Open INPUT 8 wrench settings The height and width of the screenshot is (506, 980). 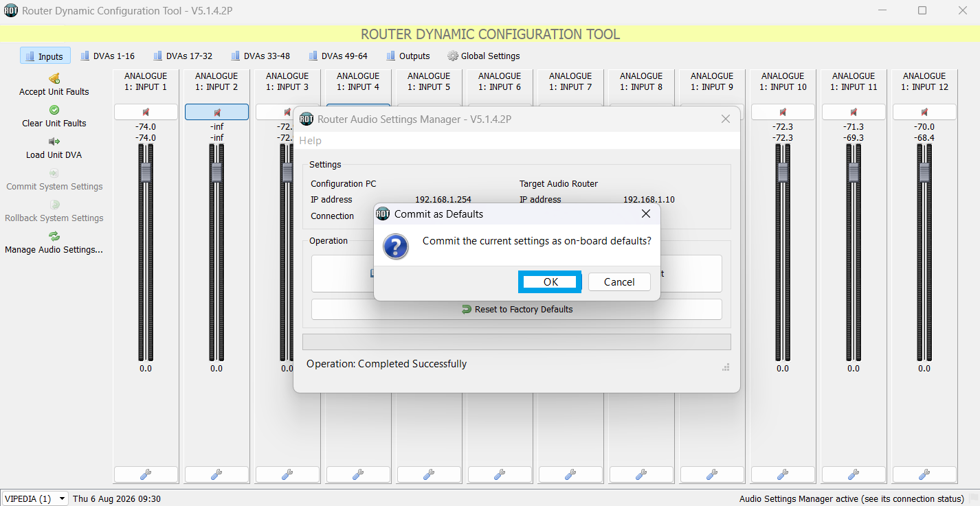pyautogui.click(x=641, y=474)
